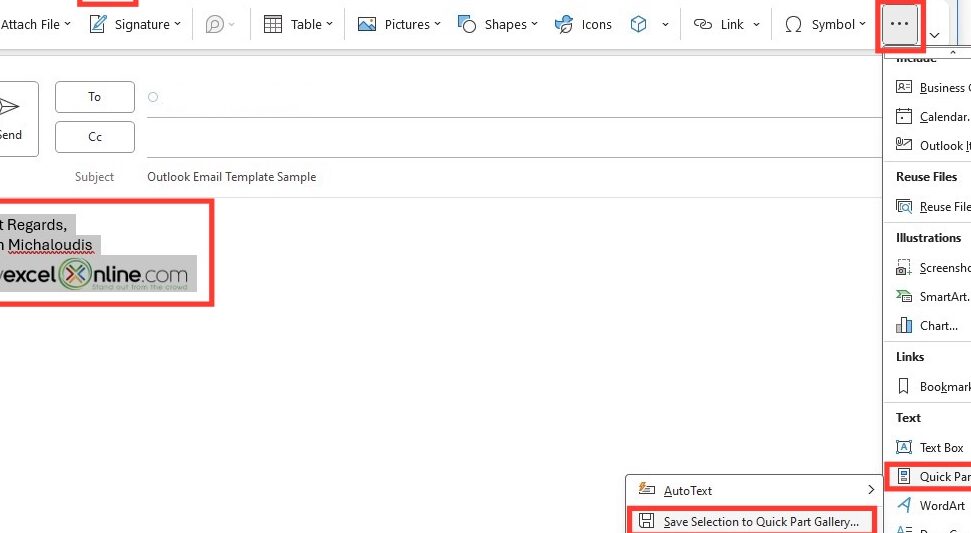Choose SmartArt in Illustrations section

[x=932, y=297]
